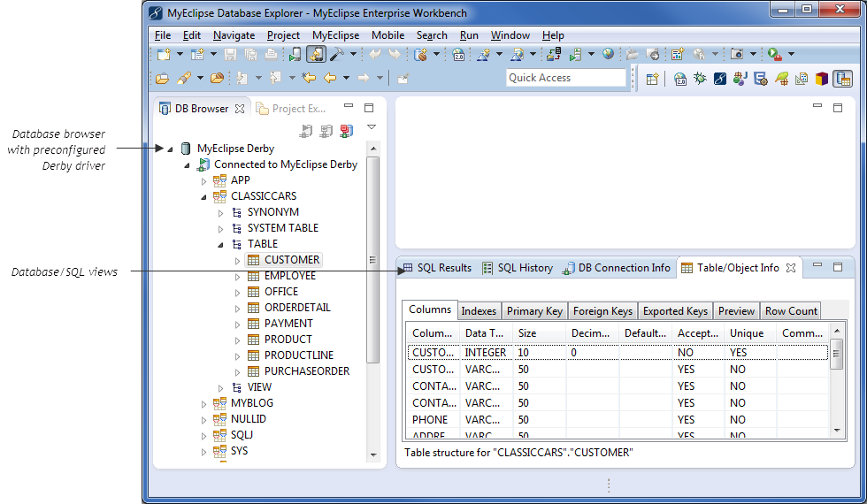Screen dimensions: 867x504
Task: Click the Open Perspective icon beside Quick Access
Action: (652, 79)
